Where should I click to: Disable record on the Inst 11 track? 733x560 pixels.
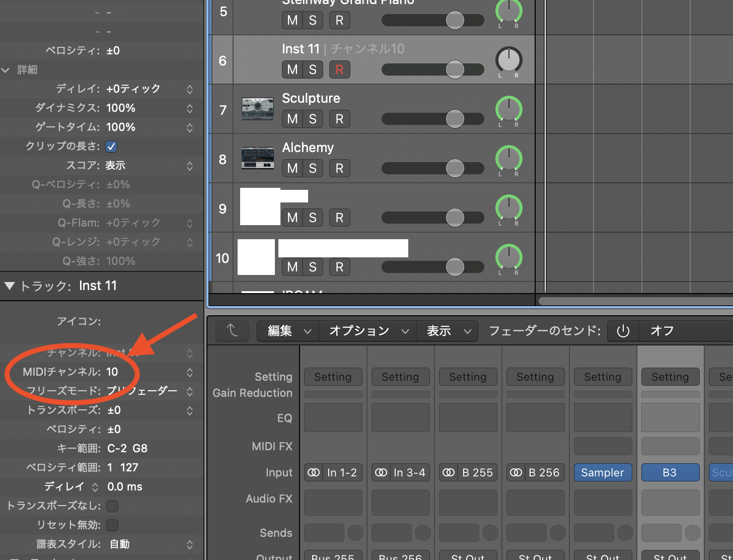[x=339, y=69]
